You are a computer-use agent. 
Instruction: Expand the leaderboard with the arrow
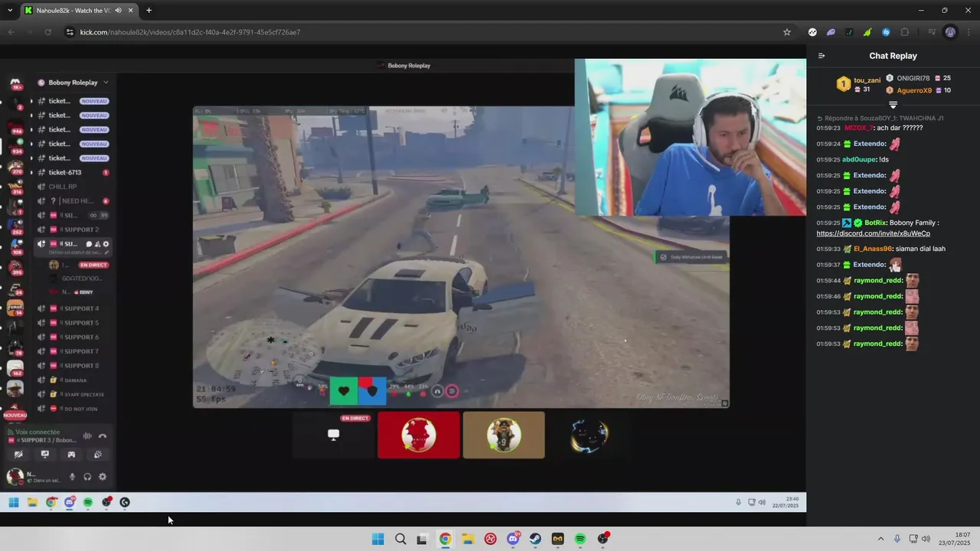(x=893, y=104)
